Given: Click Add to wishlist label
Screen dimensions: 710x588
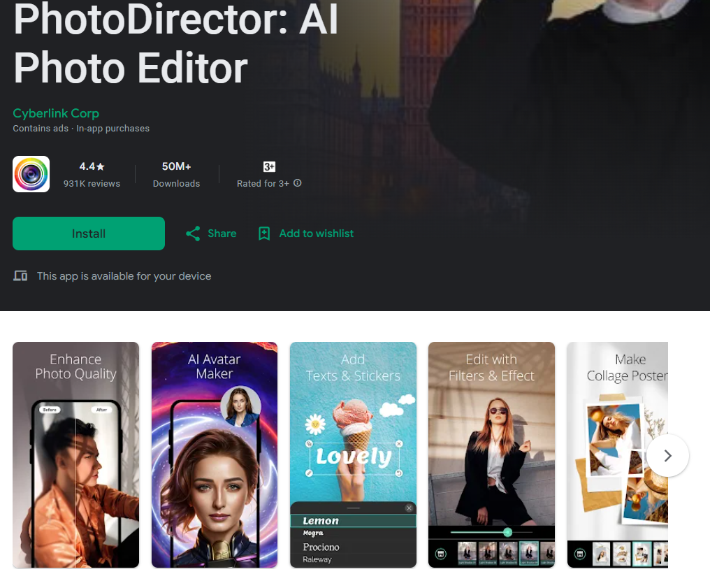Looking at the screenshot, I should coord(316,234).
